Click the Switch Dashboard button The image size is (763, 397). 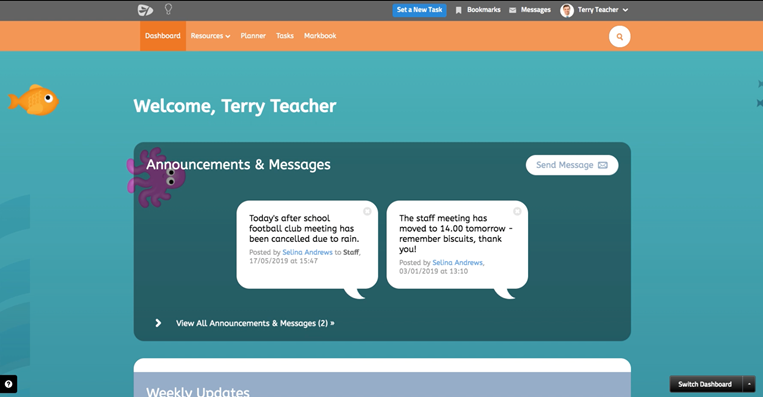click(706, 384)
